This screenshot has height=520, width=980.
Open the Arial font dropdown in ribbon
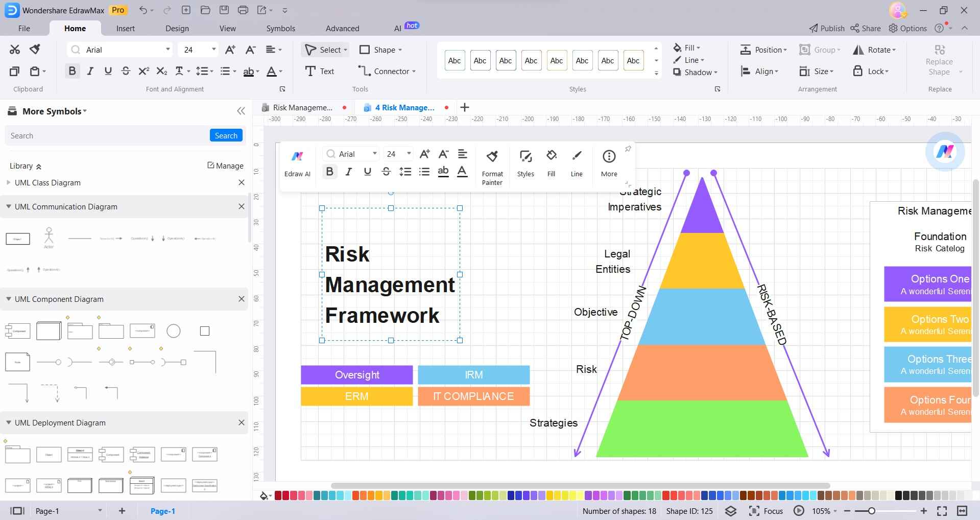(168, 50)
